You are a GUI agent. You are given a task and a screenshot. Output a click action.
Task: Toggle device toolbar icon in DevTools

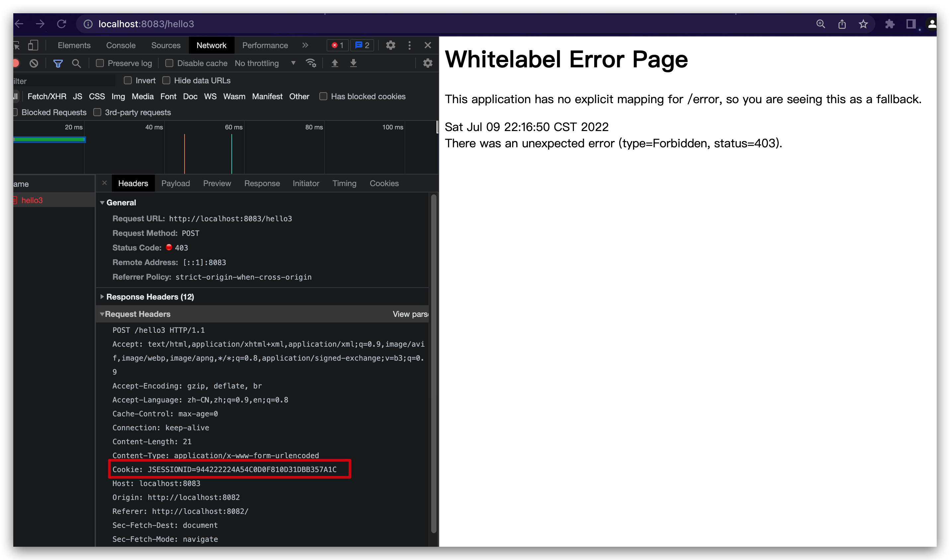(x=33, y=45)
